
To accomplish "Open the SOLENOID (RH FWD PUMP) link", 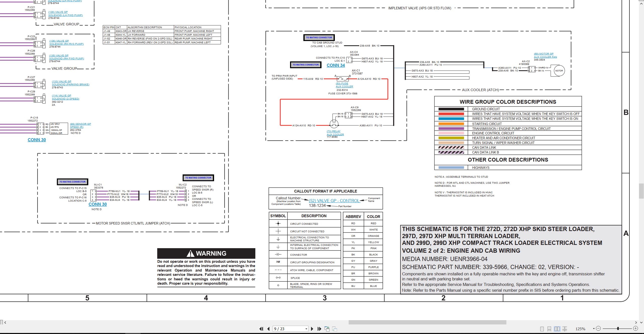I will (66, 58).
